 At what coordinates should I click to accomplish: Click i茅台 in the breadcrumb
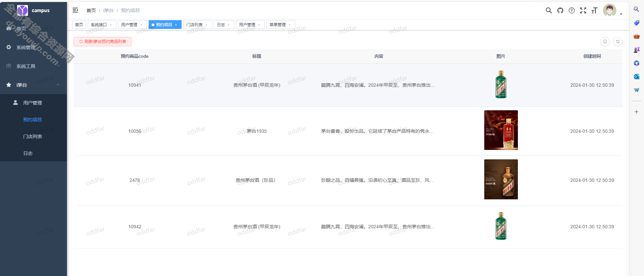(108, 10)
